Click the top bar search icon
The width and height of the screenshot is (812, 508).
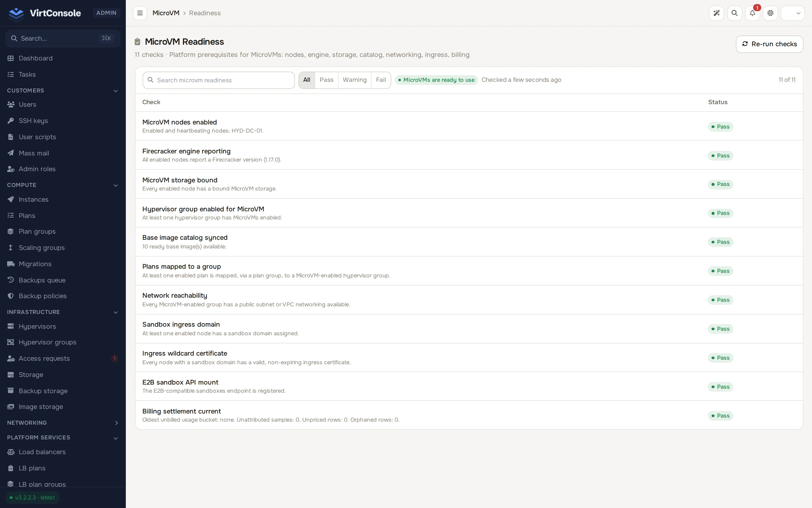click(735, 13)
